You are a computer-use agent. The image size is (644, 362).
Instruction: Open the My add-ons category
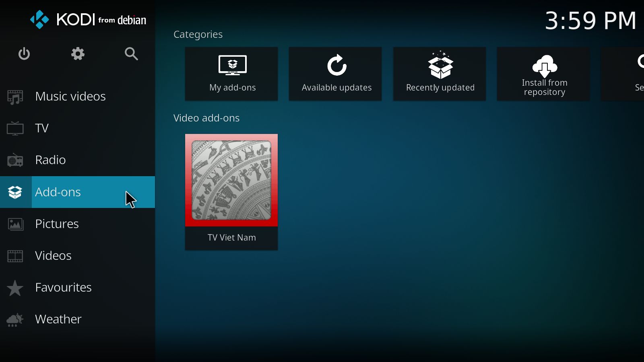tap(231, 74)
